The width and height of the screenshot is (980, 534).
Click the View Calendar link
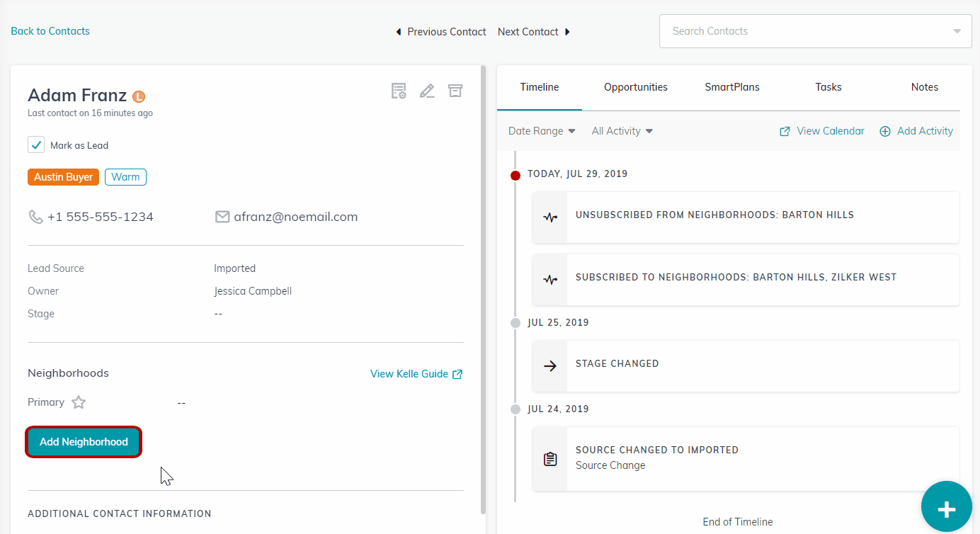(x=822, y=131)
